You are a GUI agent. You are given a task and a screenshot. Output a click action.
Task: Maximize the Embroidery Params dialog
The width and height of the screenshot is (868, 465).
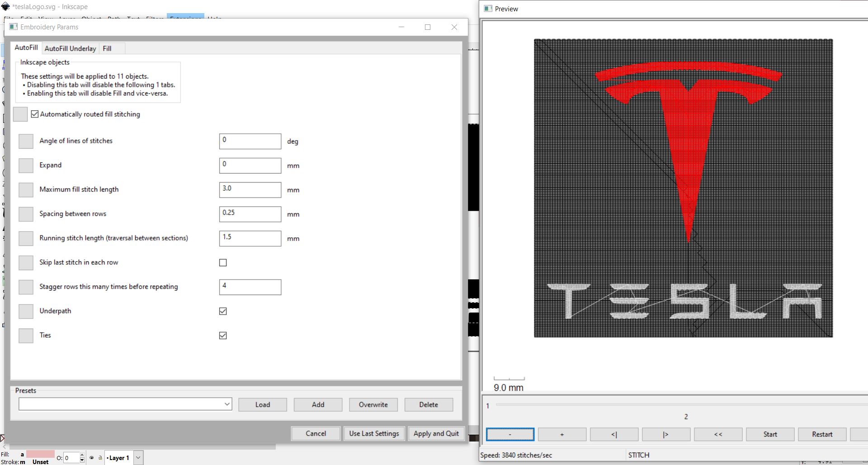(x=428, y=27)
